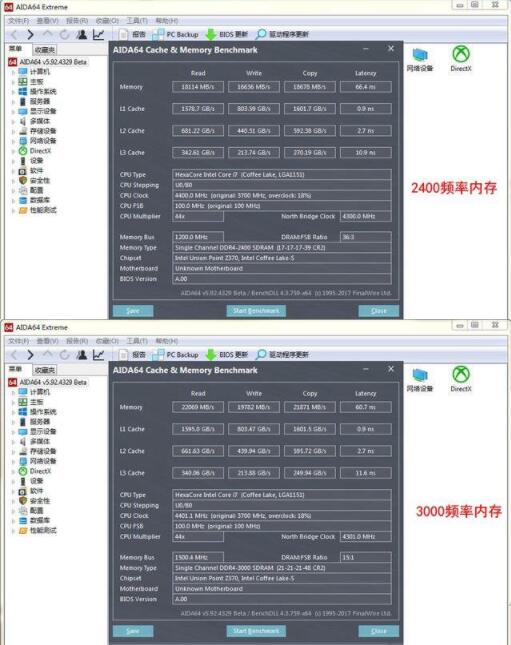Viewport: 511px width, 645px height.
Task: Select 服务器 tree item in 2400频率内存 window
Action: pyautogui.click(x=35, y=101)
